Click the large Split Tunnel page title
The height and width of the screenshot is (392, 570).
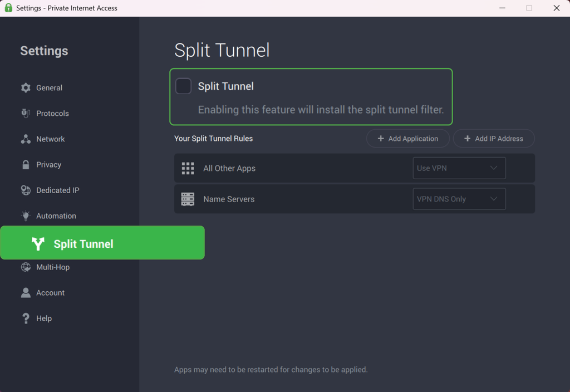point(222,50)
